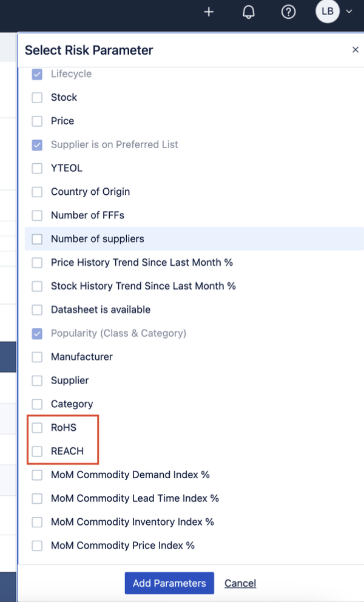This screenshot has width=364, height=602.
Task: Click the LB user avatar
Action: [x=328, y=12]
